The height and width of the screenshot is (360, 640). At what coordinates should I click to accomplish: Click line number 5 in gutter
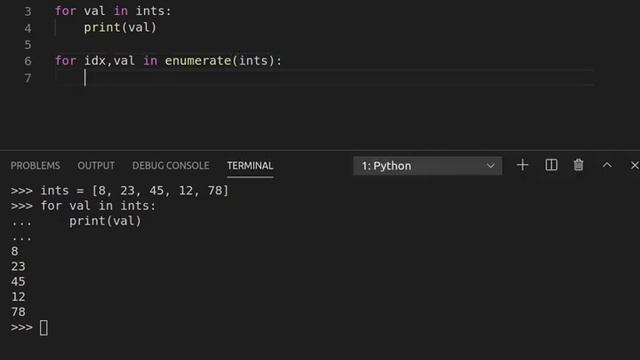pos(28,44)
